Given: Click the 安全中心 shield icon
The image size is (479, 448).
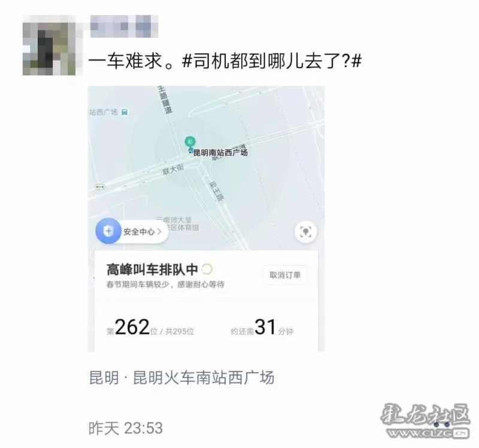Looking at the screenshot, I should pos(108,231).
